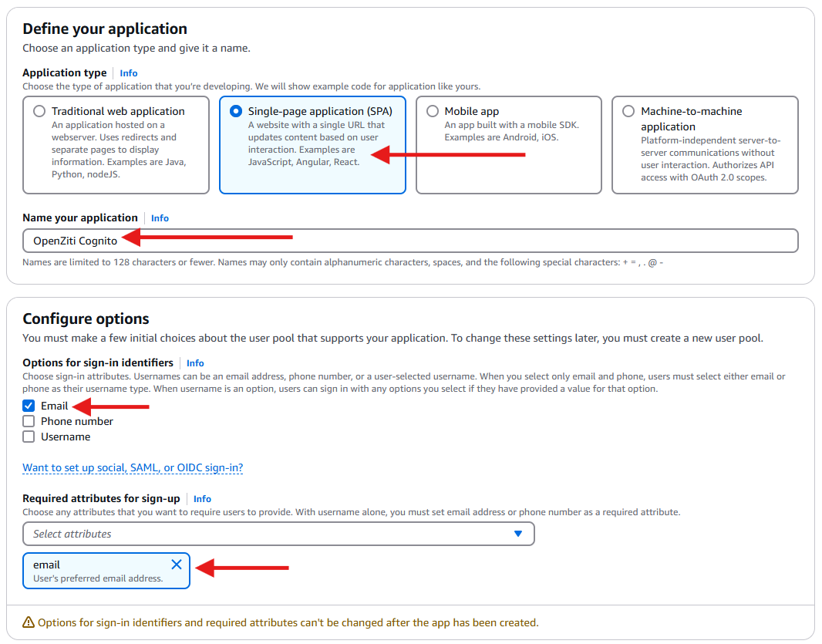822x644 pixels.
Task: Open the Select attributes dropdown arrow
Action: coord(518,533)
